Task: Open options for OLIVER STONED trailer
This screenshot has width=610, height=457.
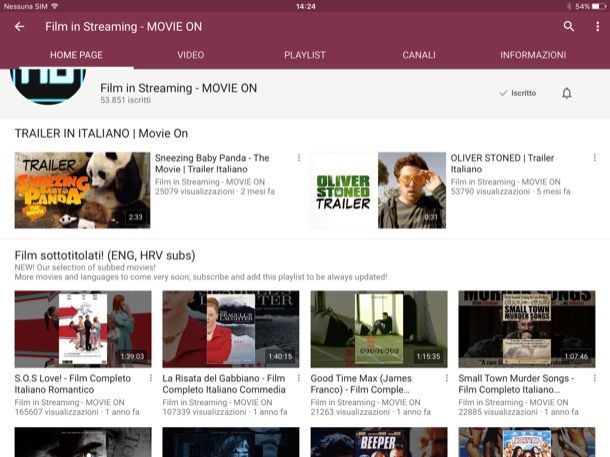Action: tap(594, 158)
